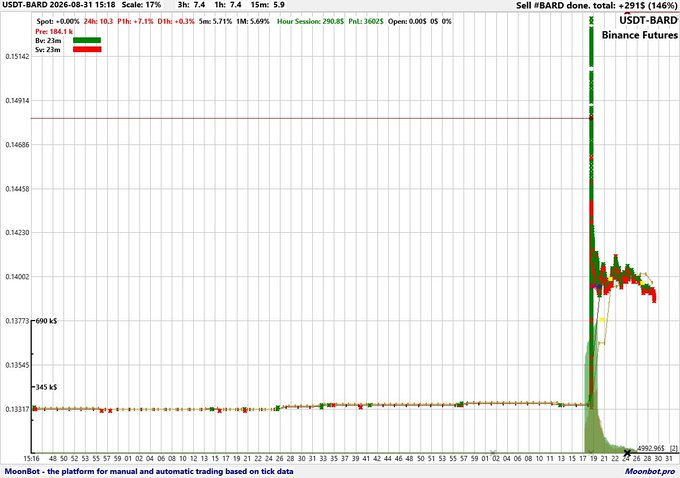
Task: Click the 'Spot: +0.00%' value
Action: pyautogui.click(x=58, y=21)
